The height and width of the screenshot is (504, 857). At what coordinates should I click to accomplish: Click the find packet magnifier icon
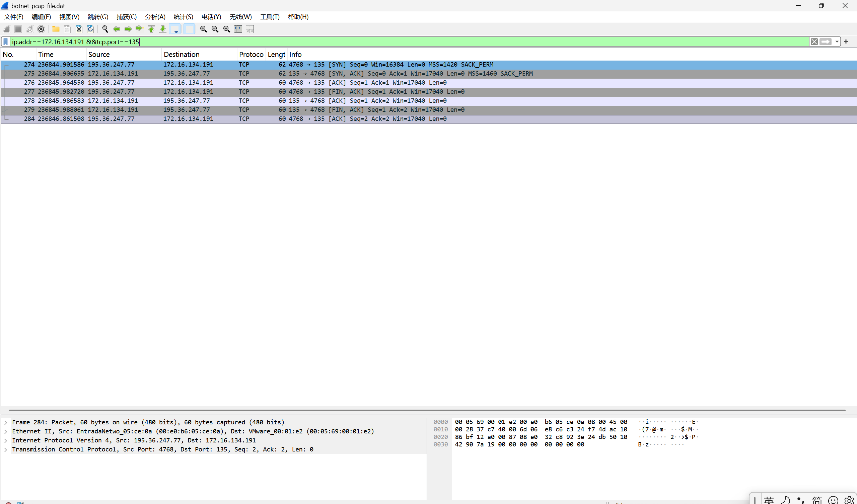click(x=105, y=29)
